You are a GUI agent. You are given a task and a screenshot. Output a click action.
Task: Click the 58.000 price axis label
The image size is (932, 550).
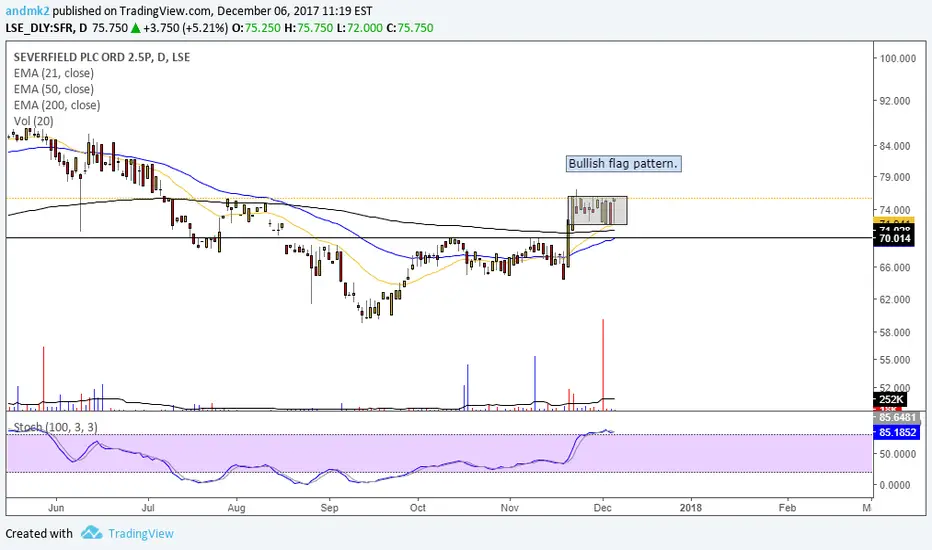895,332
